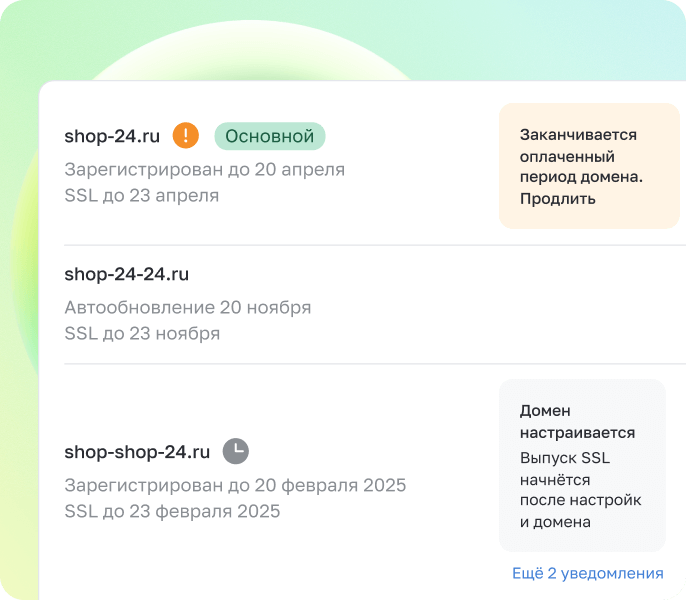This screenshot has height=600, width=686.
Task: Click "SSL до 23 ноября" line
Action: pos(141,333)
